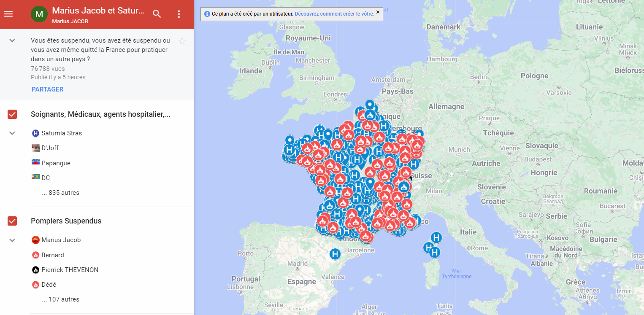Star this map as favorite
The width and height of the screenshot is (644, 315).
coord(182,41)
